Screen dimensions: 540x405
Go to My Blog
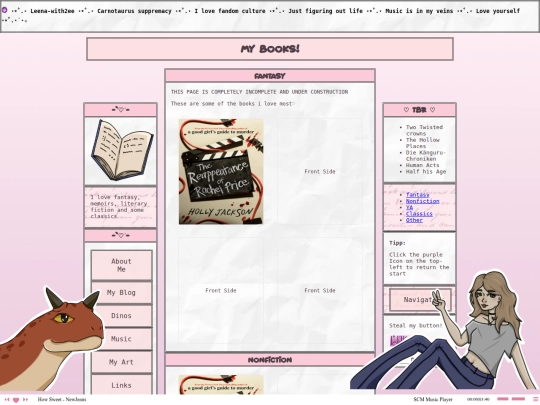(x=121, y=293)
